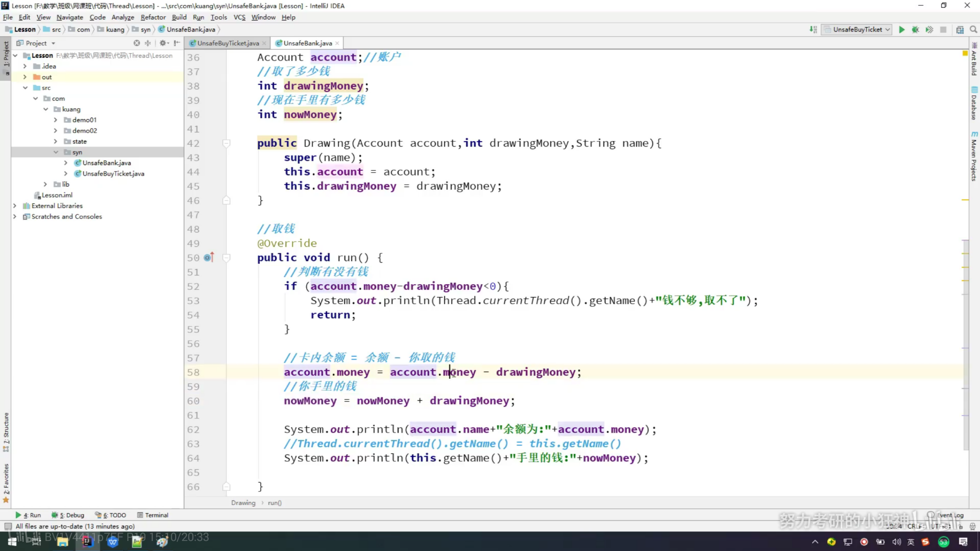The image size is (980, 551).
Task: Click line number 58 in gutter
Action: (193, 372)
